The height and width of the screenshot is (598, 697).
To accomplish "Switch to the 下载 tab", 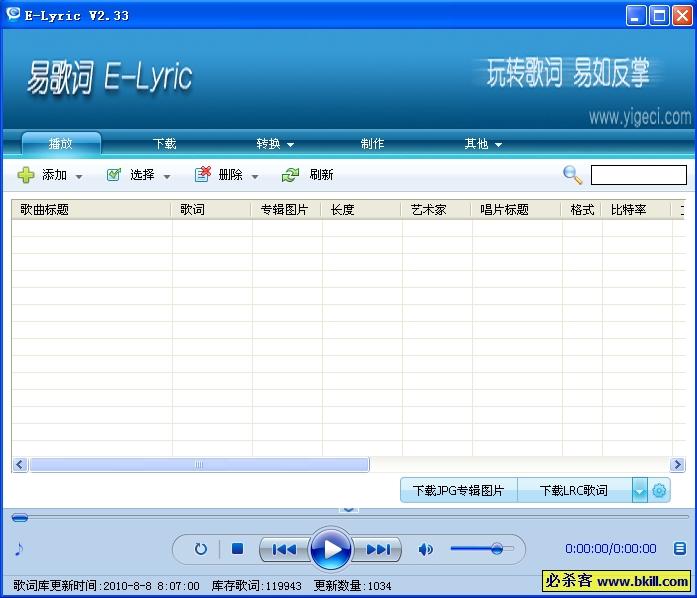I will 164,144.
